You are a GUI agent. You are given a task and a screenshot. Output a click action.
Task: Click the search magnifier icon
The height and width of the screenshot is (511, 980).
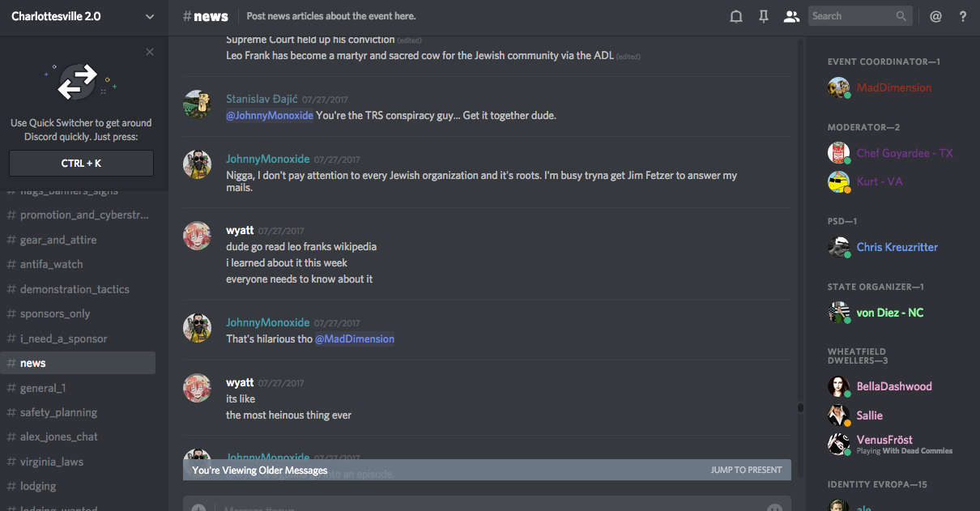[x=901, y=16]
